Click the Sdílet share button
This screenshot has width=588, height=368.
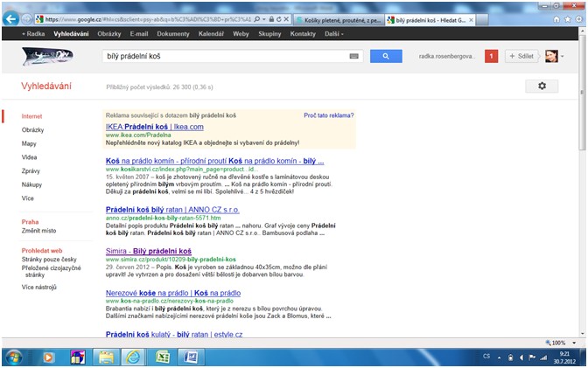[521, 56]
